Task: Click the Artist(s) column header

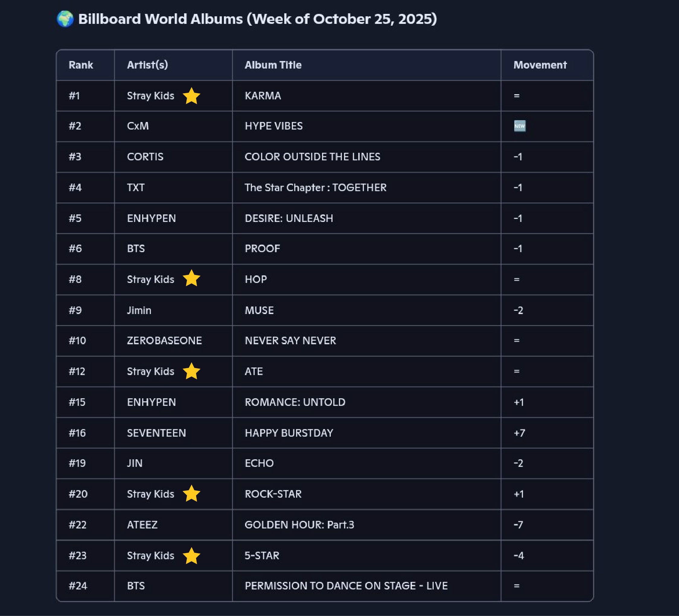Action: click(x=147, y=65)
